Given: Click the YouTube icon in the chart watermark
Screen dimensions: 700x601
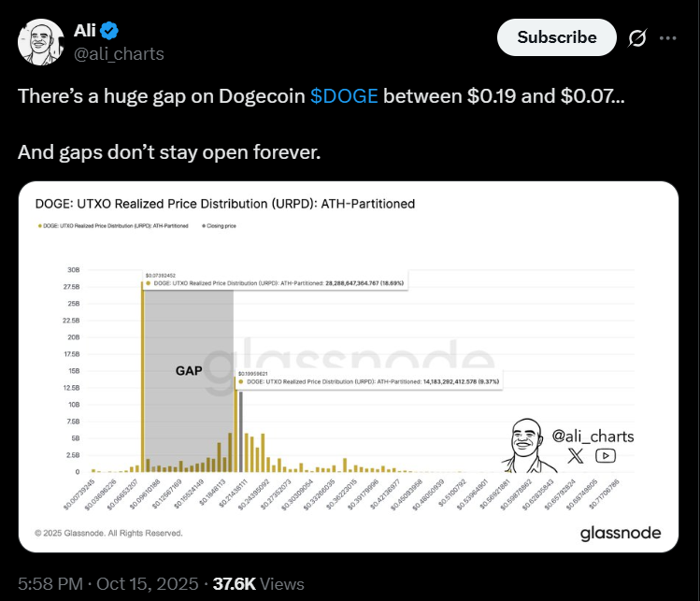Looking at the screenshot, I should tap(606, 456).
